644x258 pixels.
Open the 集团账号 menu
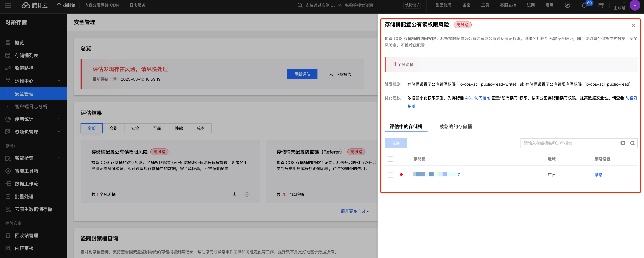click(443, 5)
